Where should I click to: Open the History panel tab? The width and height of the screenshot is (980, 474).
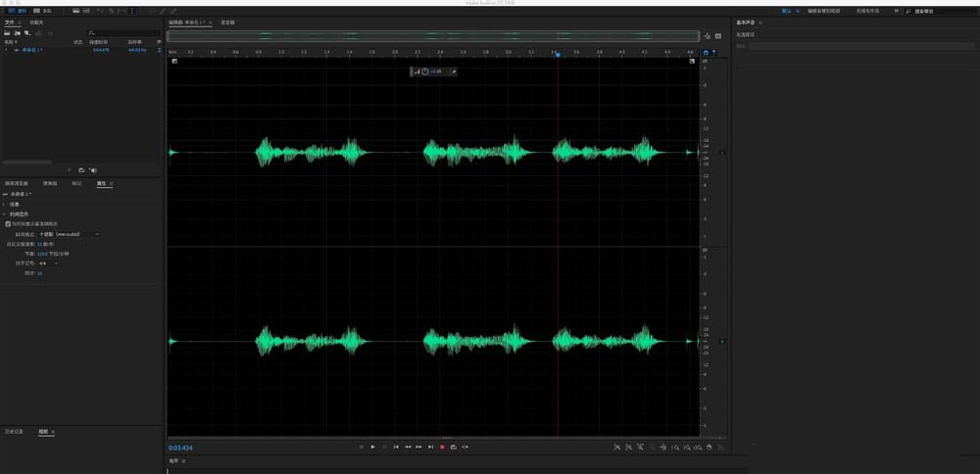tap(14, 432)
